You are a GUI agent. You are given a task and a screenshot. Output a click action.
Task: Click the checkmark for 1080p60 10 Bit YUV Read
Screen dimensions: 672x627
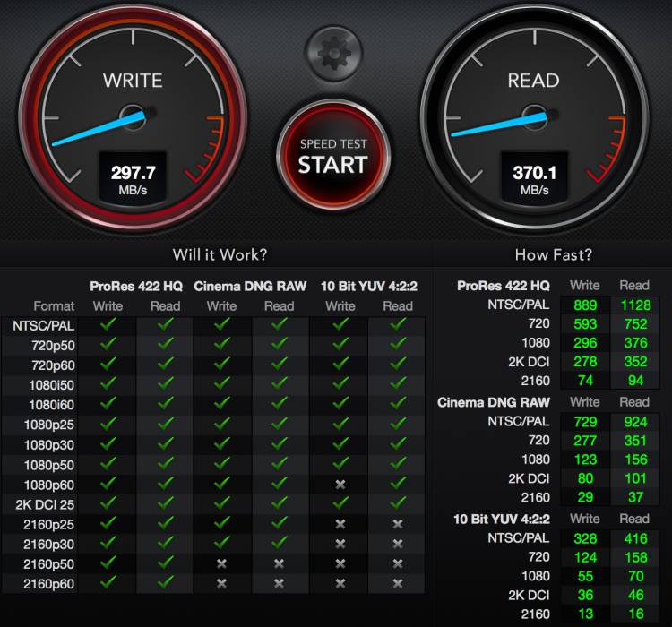click(x=398, y=483)
